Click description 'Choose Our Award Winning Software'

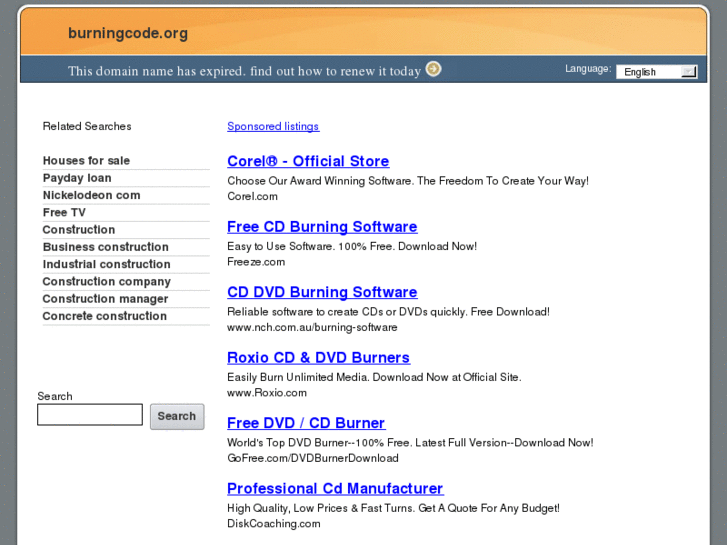(x=408, y=181)
